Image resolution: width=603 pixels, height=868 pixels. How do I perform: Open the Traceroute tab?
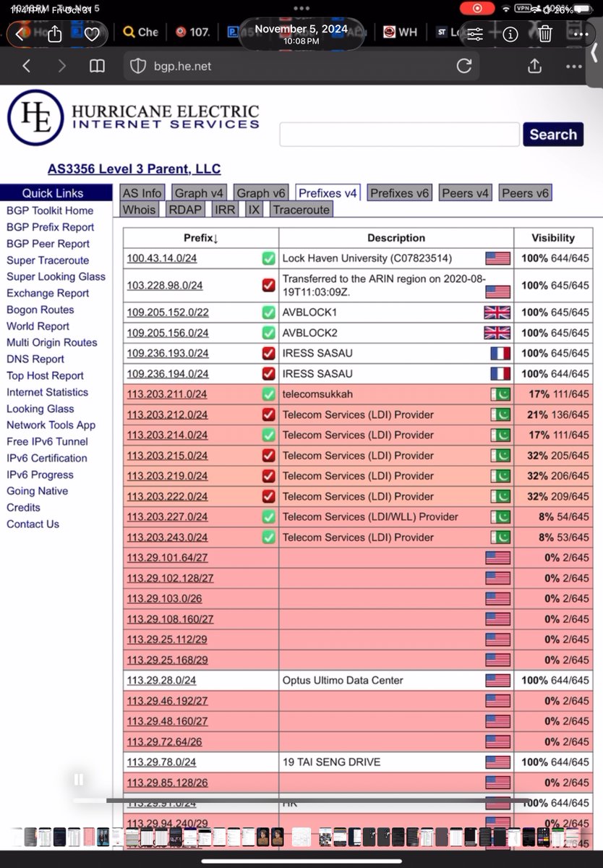tap(301, 210)
